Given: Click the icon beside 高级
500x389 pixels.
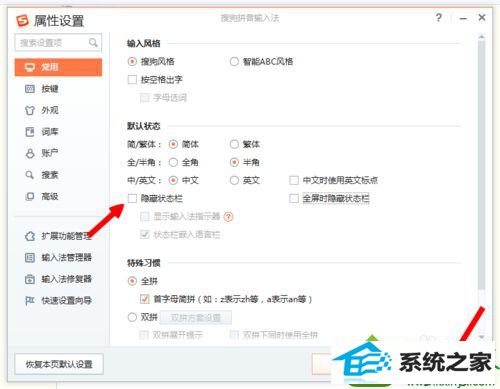Looking at the screenshot, I should click(x=30, y=196).
